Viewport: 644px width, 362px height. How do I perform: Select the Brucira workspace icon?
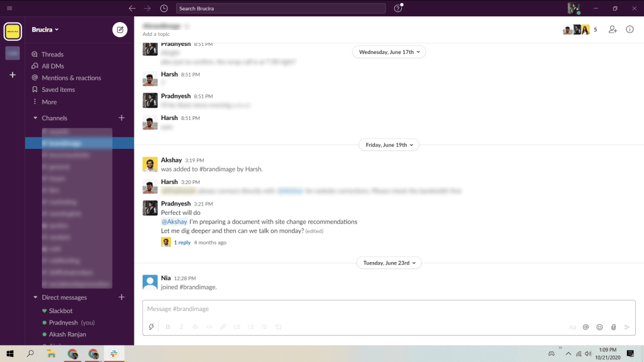click(13, 31)
